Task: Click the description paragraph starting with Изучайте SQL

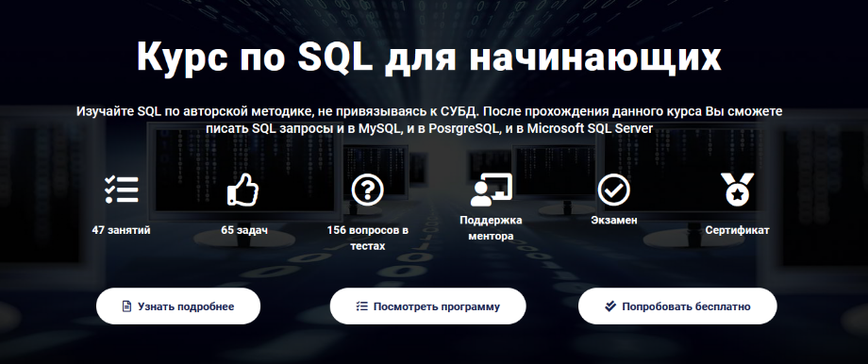Action: click(429, 120)
